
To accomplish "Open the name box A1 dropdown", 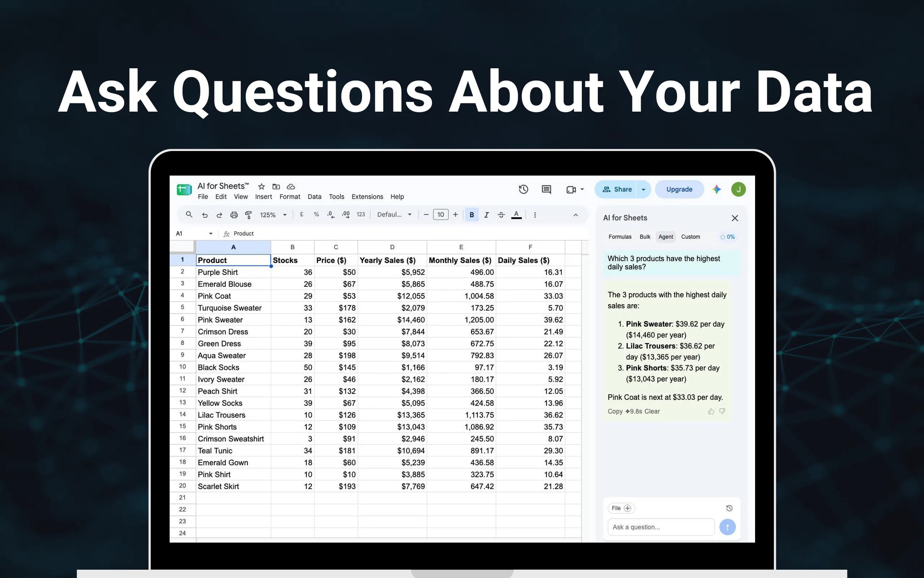I will [x=210, y=234].
